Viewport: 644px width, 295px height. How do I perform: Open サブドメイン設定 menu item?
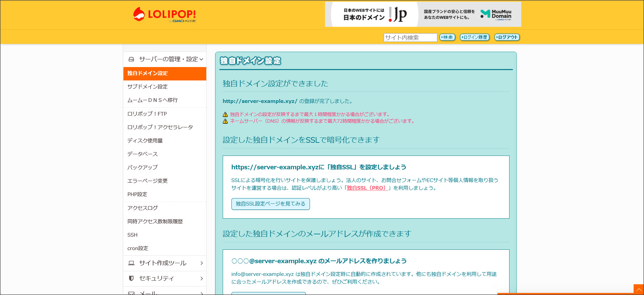[165, 86]
